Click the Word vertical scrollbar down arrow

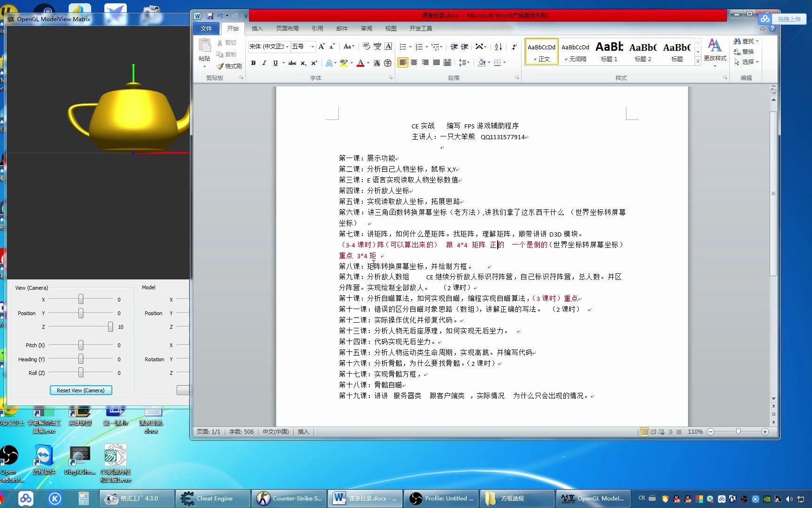(x=773, y=399)
